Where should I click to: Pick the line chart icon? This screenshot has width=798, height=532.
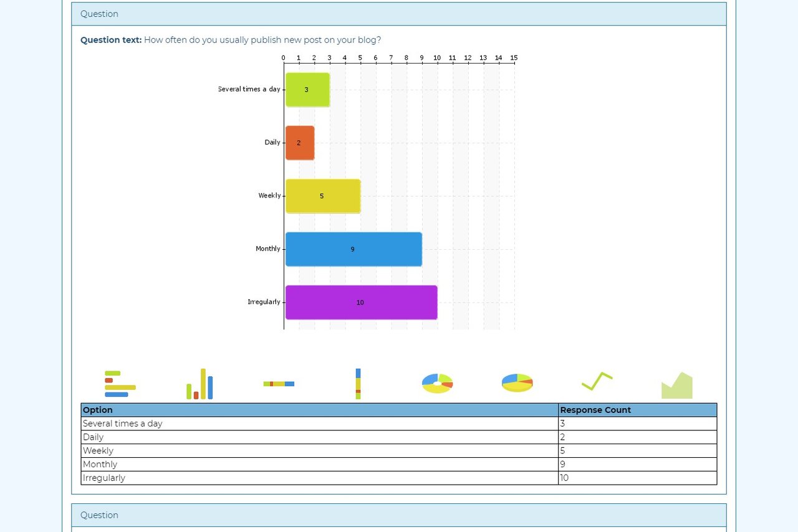pyautogui.click(x=597, y=381)
